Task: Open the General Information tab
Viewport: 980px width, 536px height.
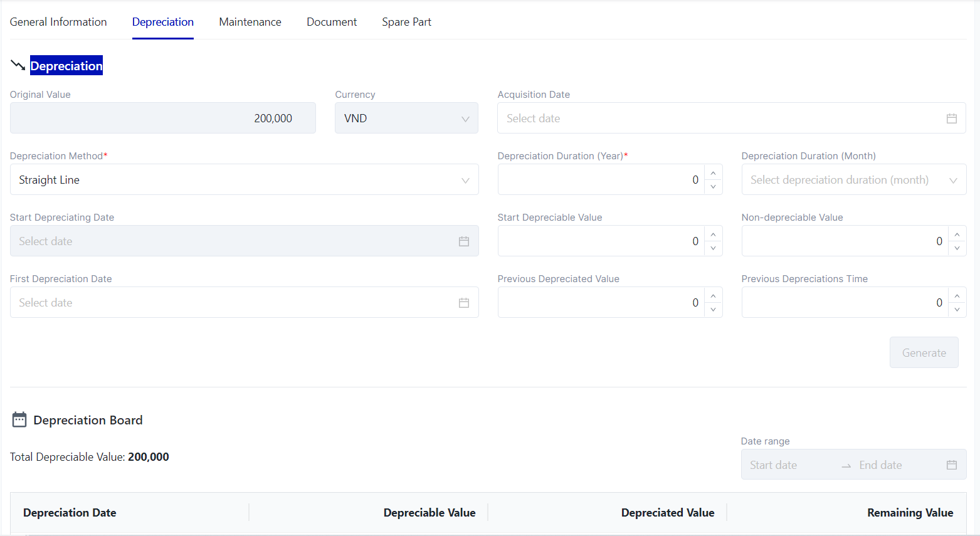Action: pyautogui.click(x=58, y=22)
